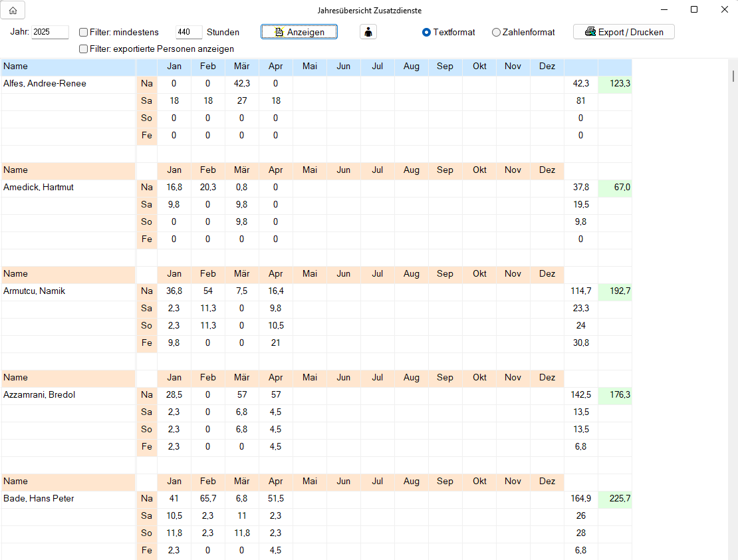Select the Textformat radio button
Viewport: 738px width, 560px height.
pos(427,32)
